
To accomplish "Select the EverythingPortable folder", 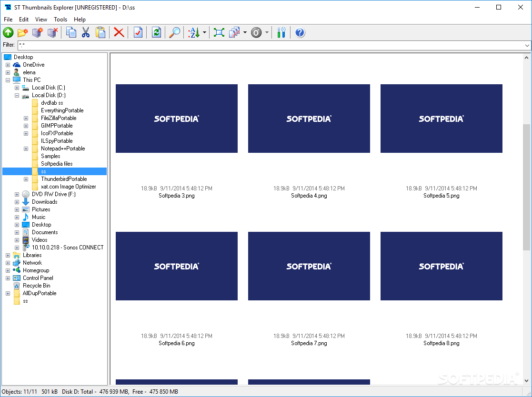I will pos(62,110).
